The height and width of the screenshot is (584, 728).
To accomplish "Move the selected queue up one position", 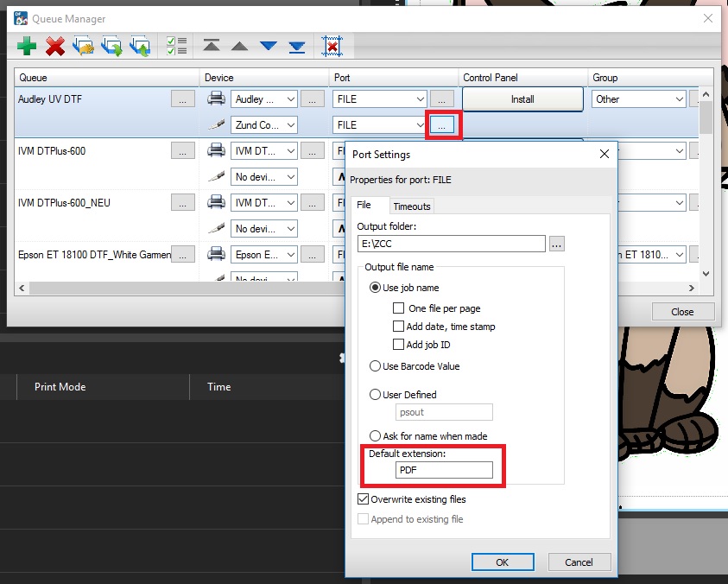I will pos(239,46).
